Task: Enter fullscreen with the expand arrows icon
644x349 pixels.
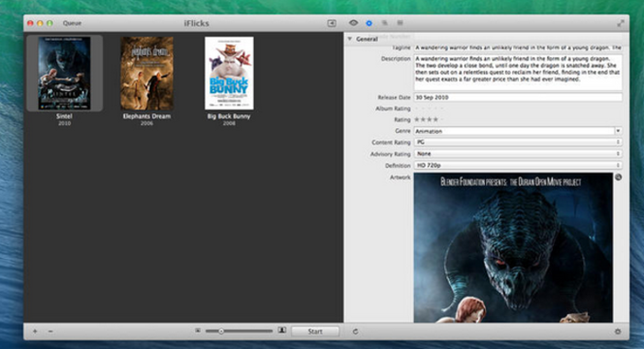Action: click(x=620, y=24)
